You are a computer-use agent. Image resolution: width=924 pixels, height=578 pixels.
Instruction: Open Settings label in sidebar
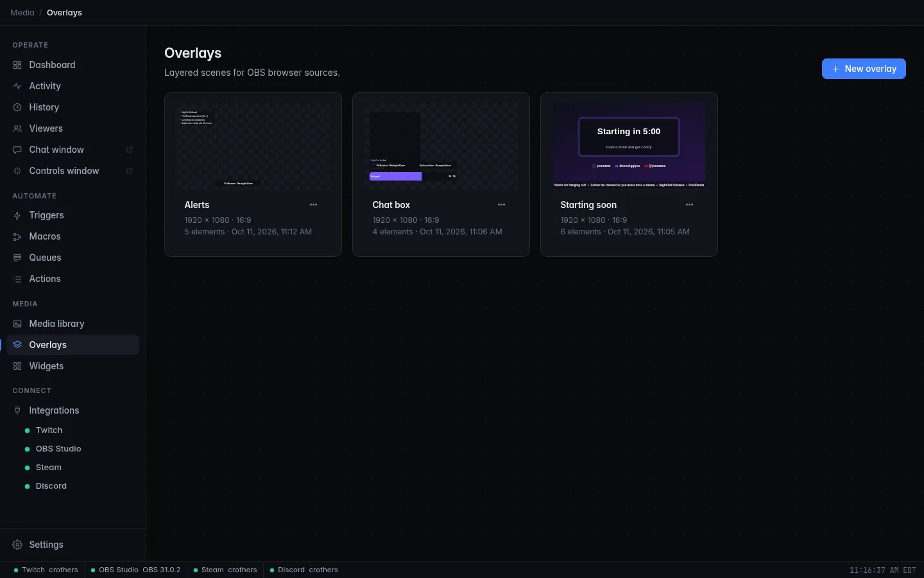click(46, 545)
